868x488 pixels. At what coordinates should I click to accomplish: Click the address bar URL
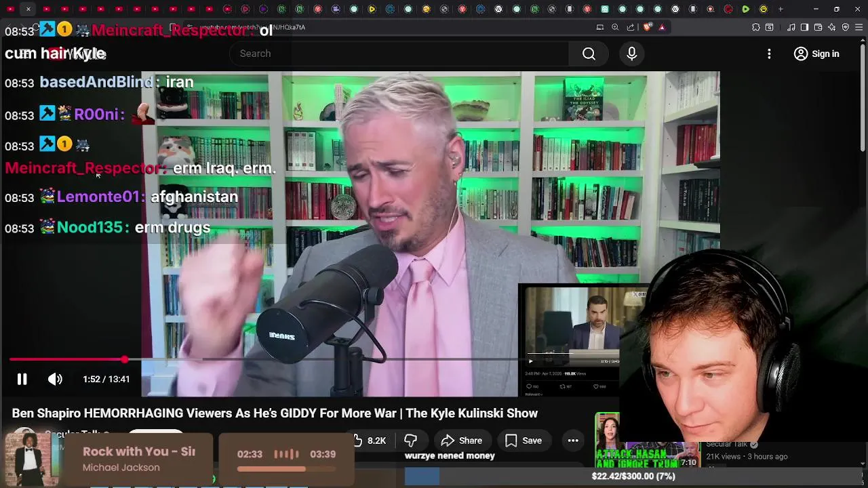(252, 27)
